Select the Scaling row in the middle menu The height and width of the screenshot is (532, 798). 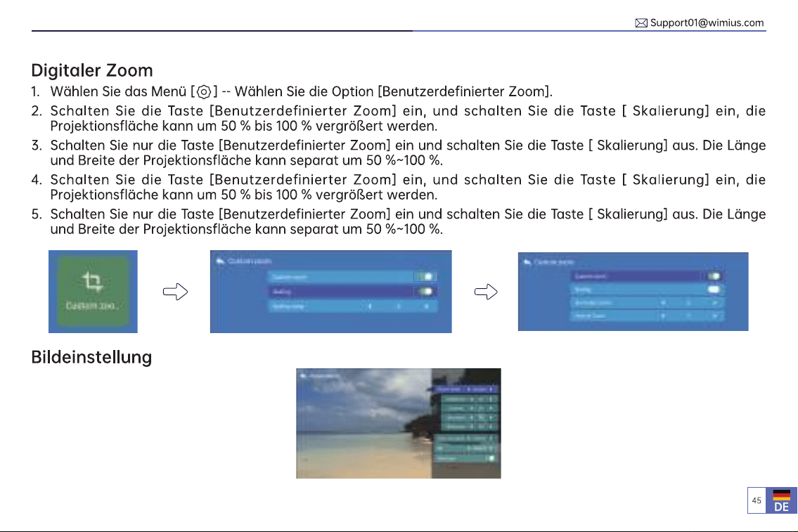coord(352,292)
